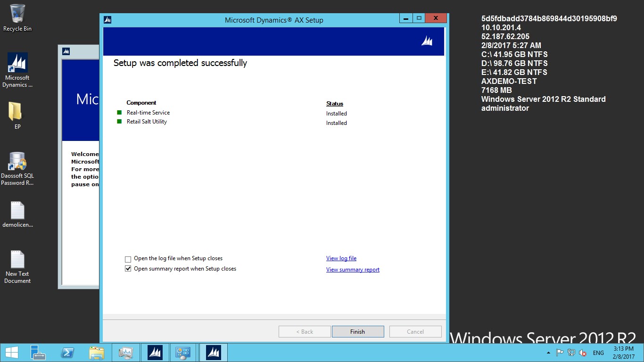
Task: Open the demolicense file on desktop
Action: point(17,215)
